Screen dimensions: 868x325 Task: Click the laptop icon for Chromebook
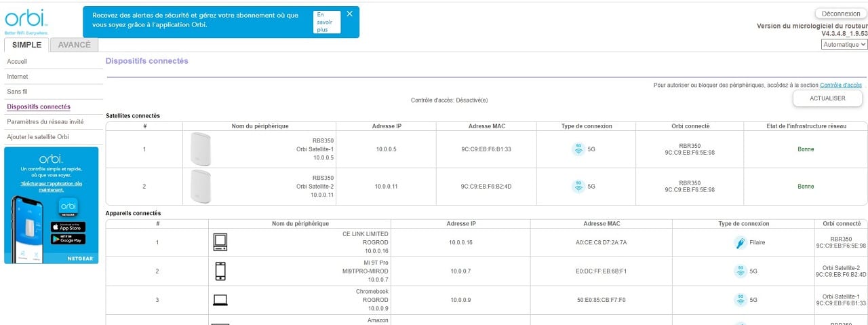click(220, 300)
